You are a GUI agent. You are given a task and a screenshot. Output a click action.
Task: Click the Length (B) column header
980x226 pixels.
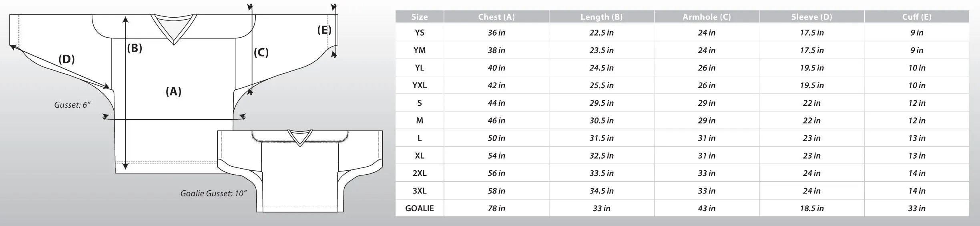click(601, 17)
